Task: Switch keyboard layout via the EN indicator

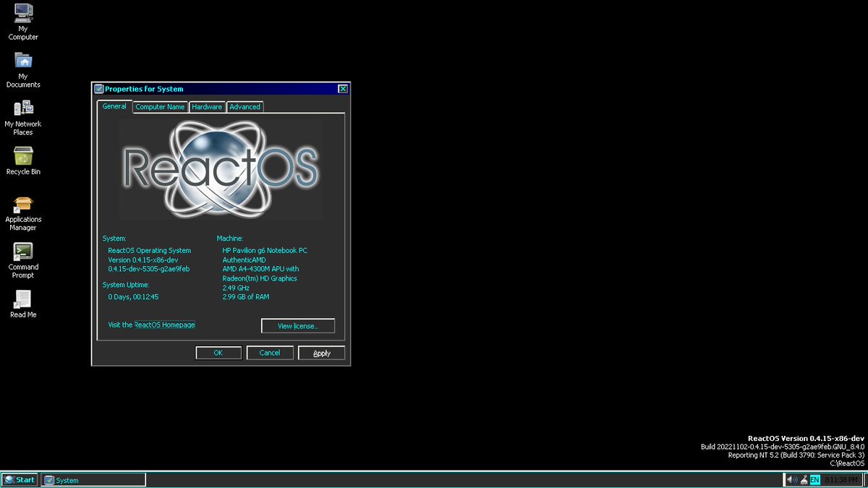Action: click(x=814, y=479)
